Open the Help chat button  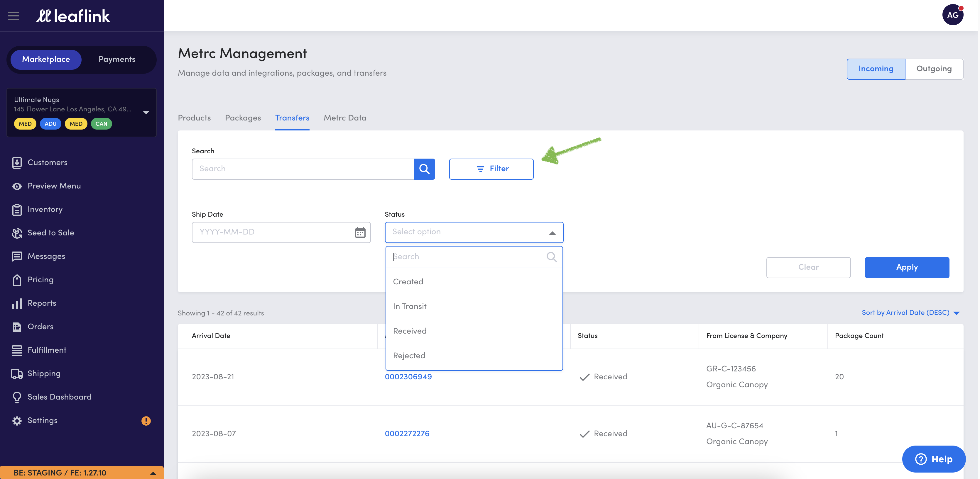tap(934, 459)
